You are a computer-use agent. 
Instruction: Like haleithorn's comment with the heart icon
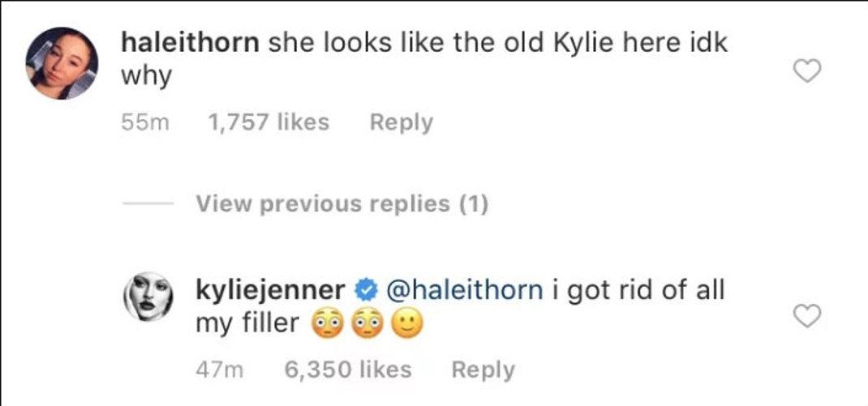tap(806, 71)
